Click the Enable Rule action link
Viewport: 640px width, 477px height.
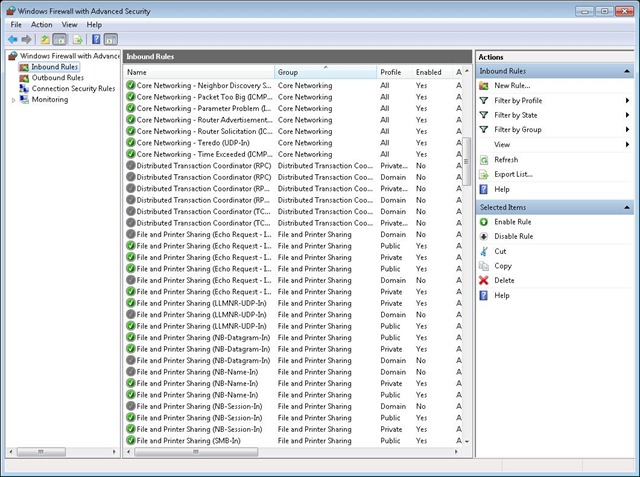(x=513, y=222)
